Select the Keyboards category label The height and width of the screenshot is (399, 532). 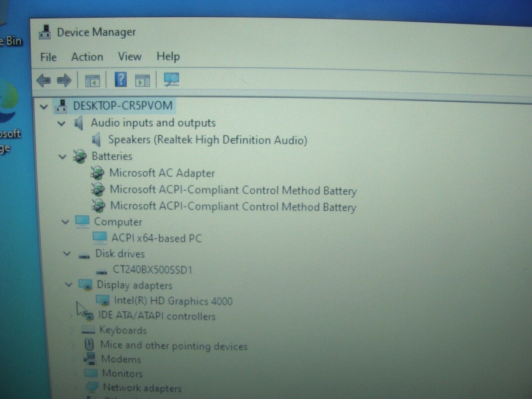pyautogui.click(x=123, y=330)
